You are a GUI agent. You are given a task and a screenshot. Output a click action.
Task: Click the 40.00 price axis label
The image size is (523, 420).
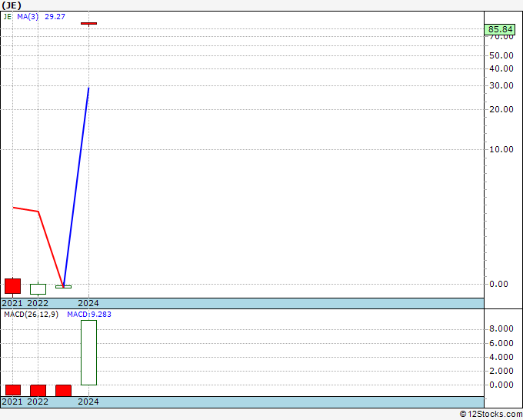tap(501, 68)
